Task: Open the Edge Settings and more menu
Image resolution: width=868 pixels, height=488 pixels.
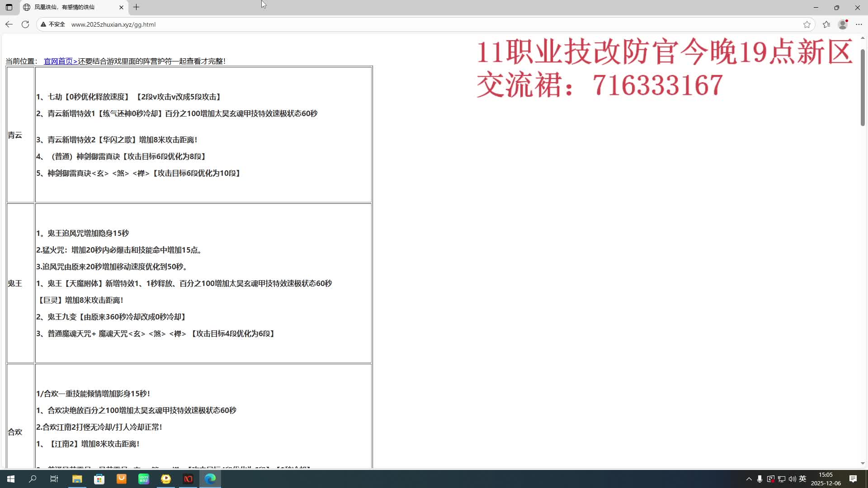Action: tap(859, 24)
